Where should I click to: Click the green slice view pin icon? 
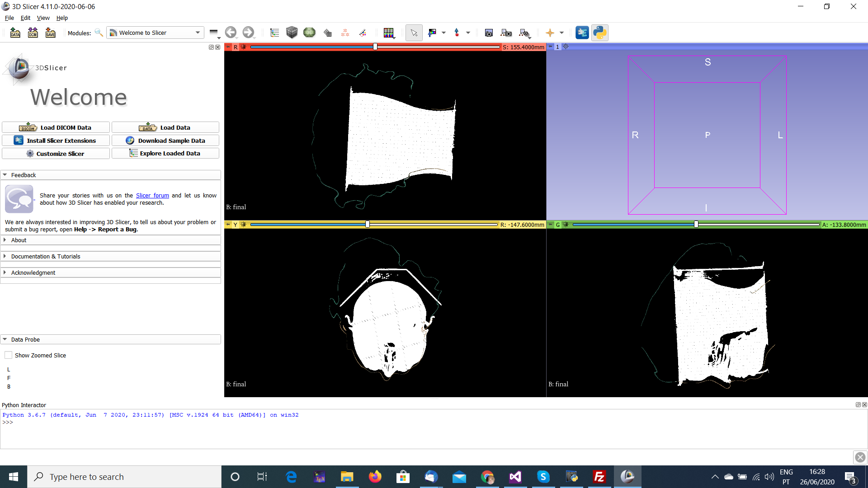(x=551, y=224)
